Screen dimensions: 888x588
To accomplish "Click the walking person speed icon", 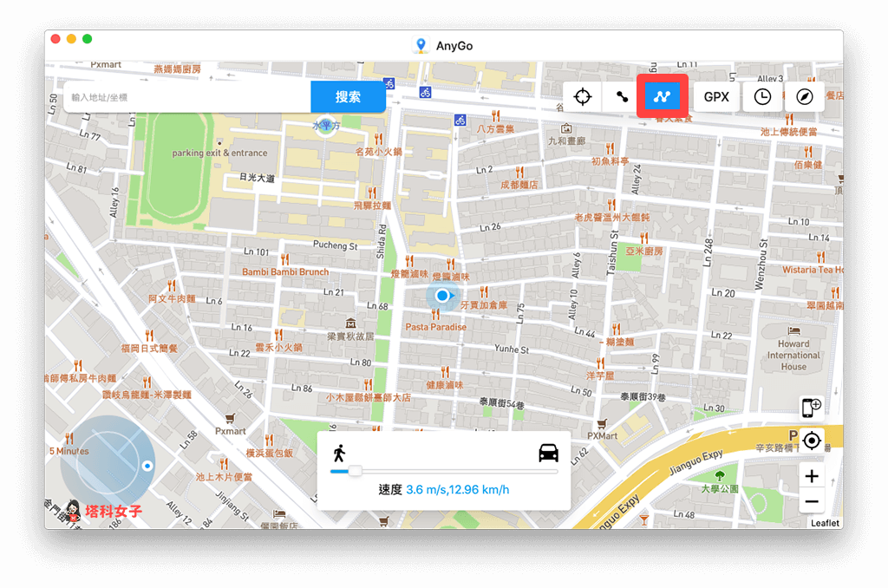I will [338, 452].
